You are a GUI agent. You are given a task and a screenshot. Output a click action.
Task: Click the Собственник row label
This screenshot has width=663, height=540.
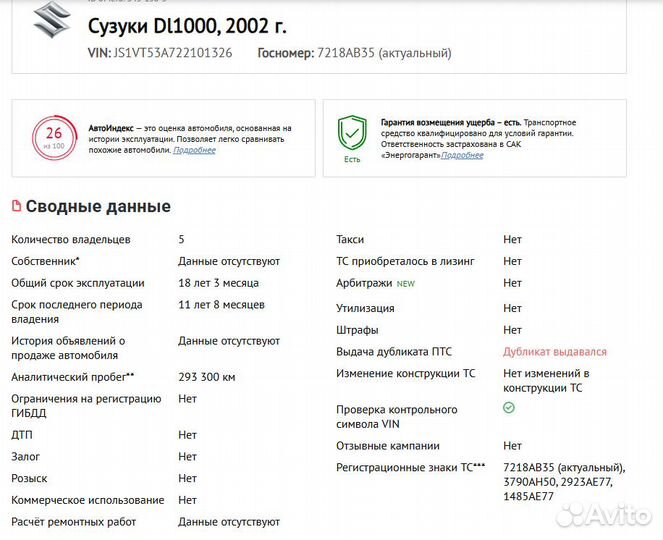click(x=45, y=261)
